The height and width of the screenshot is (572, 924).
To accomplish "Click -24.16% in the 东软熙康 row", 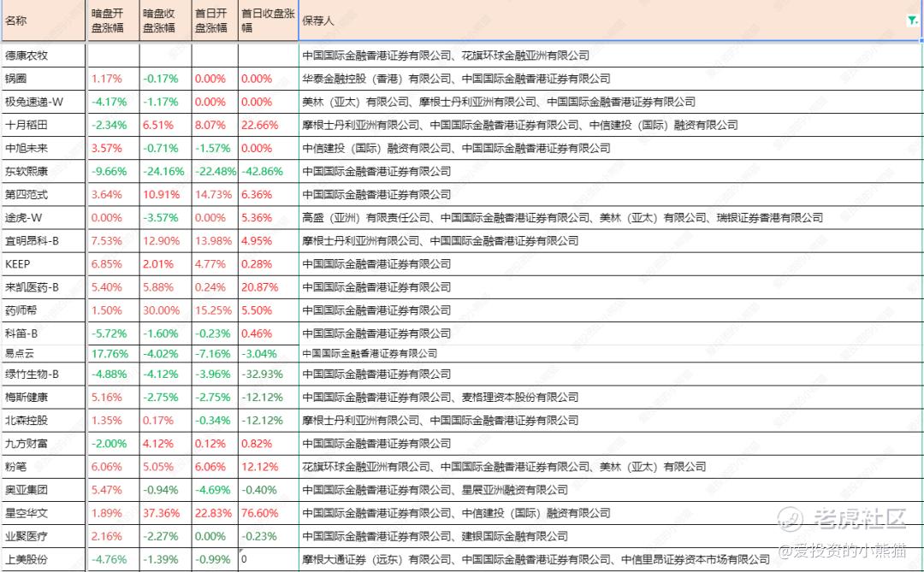I will [163, 171].
